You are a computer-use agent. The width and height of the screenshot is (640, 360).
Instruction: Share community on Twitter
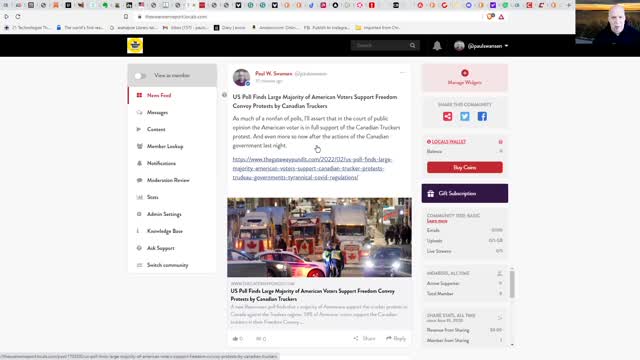click(x=464, y=116)
